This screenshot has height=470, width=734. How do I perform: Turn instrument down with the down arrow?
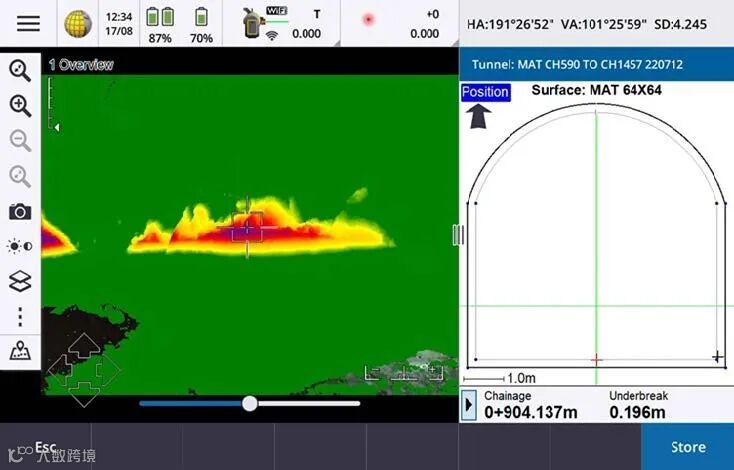point(84,394)
